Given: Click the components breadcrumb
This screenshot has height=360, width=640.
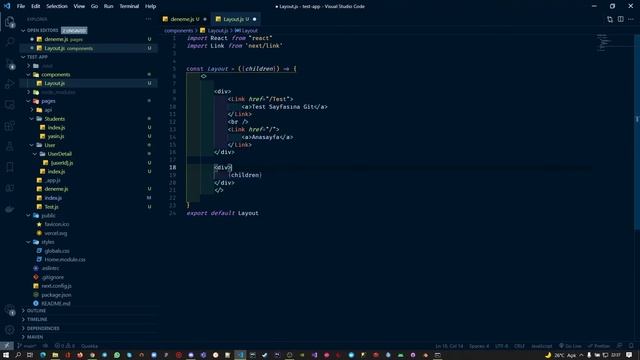Looking at the screenshot, I should tap(178, 31).
